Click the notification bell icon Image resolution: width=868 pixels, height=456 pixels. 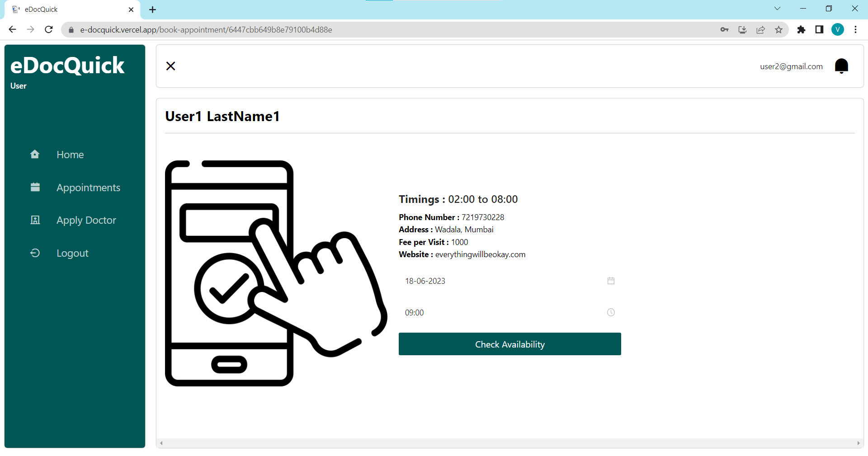tap(841, 66)
